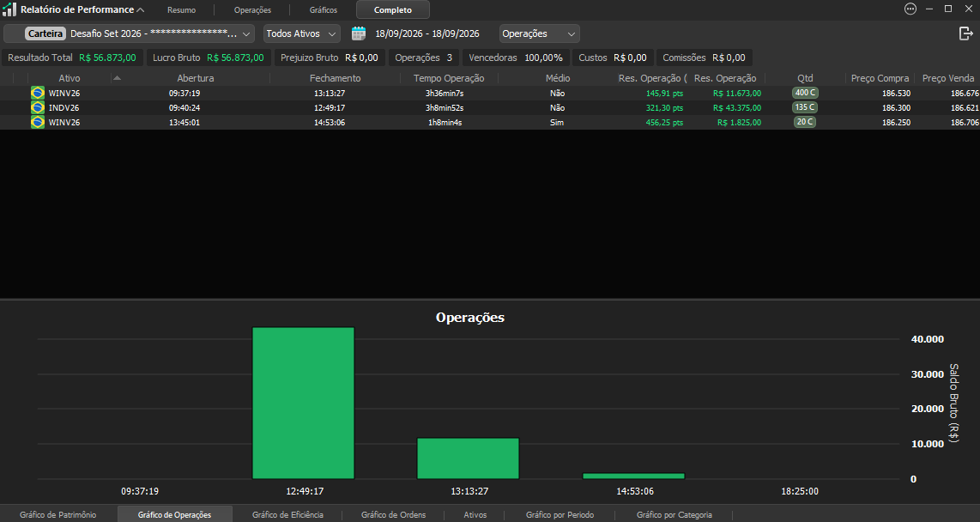Click the 135 C quantity badge
Viewport: 980px width, 522px height.
(x=805, y=107)
